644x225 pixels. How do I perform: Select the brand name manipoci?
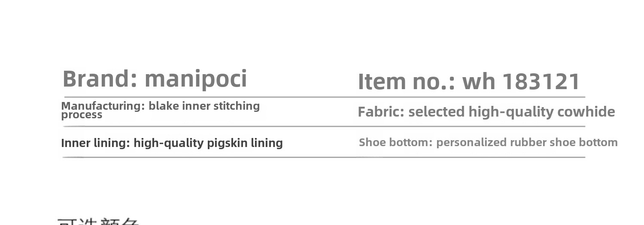pos(196,79)
